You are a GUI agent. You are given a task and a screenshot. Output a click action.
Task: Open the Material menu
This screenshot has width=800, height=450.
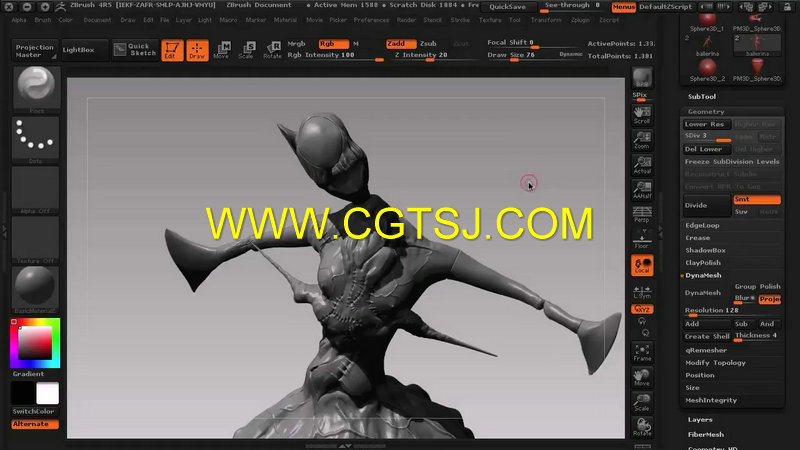pos(285,20)
